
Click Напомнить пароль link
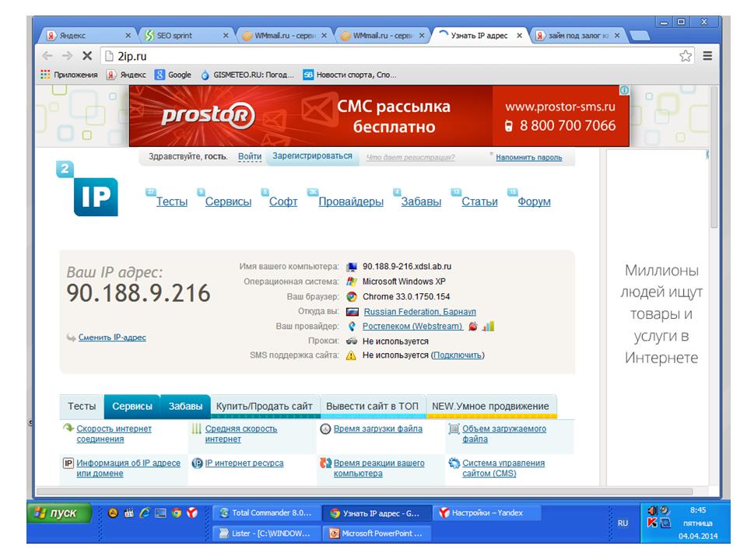coord(529,157)
